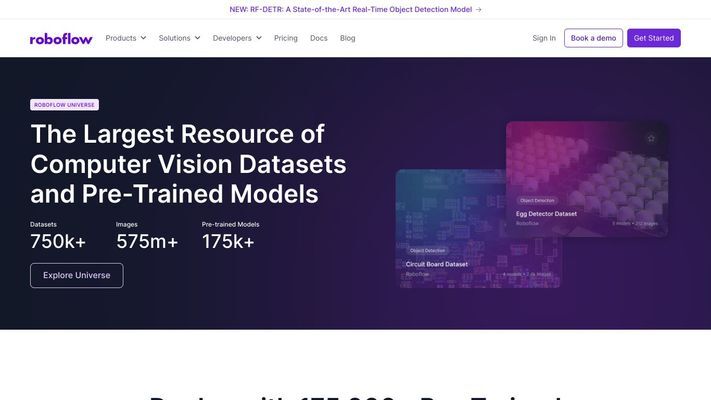Screen dimensions: 711x400
Task: Click the Roboflow logo
Action: coord(62,38)
